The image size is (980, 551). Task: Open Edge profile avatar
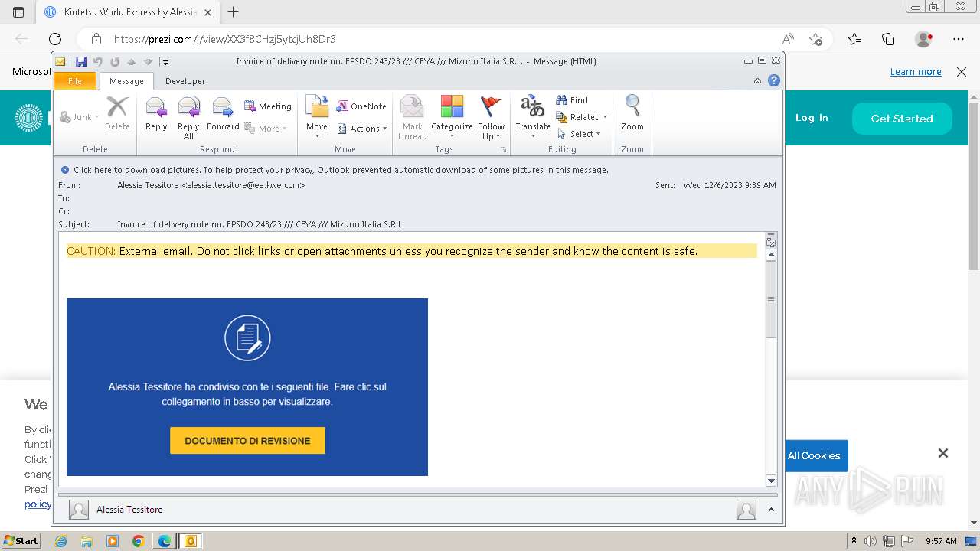click(924, 39)
